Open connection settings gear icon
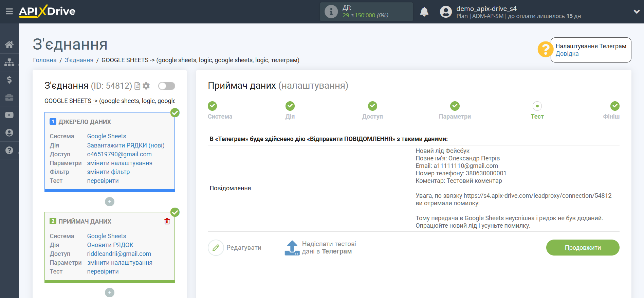Image resolution: width=644 pixels, height=298 pixels. coord(146,86)
